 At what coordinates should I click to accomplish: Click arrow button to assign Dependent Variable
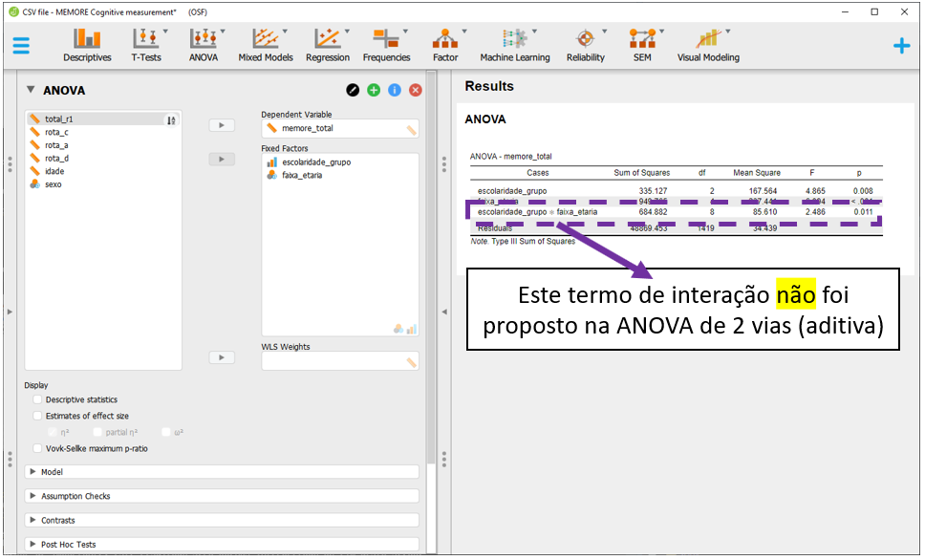point(221,125)
